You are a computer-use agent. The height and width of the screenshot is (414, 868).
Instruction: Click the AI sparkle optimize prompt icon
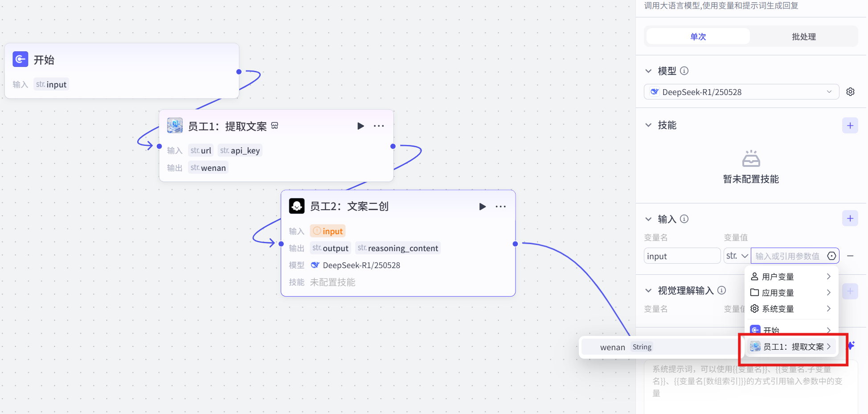point(851,345)
